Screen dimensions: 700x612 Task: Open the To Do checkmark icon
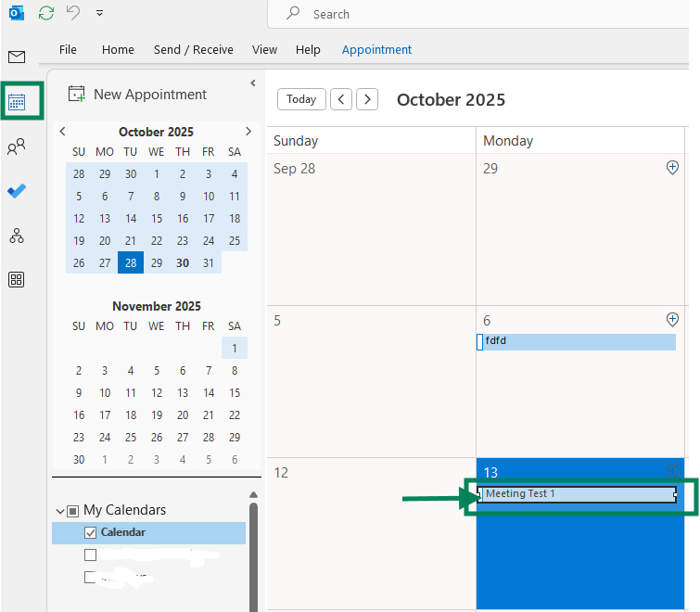17,191
